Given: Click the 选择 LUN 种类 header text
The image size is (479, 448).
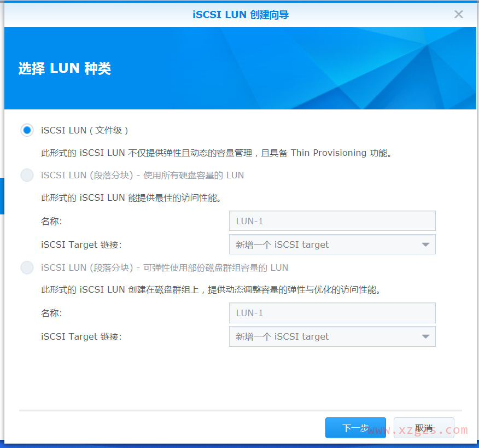Looking at the screenshot, I should point(65,68).
